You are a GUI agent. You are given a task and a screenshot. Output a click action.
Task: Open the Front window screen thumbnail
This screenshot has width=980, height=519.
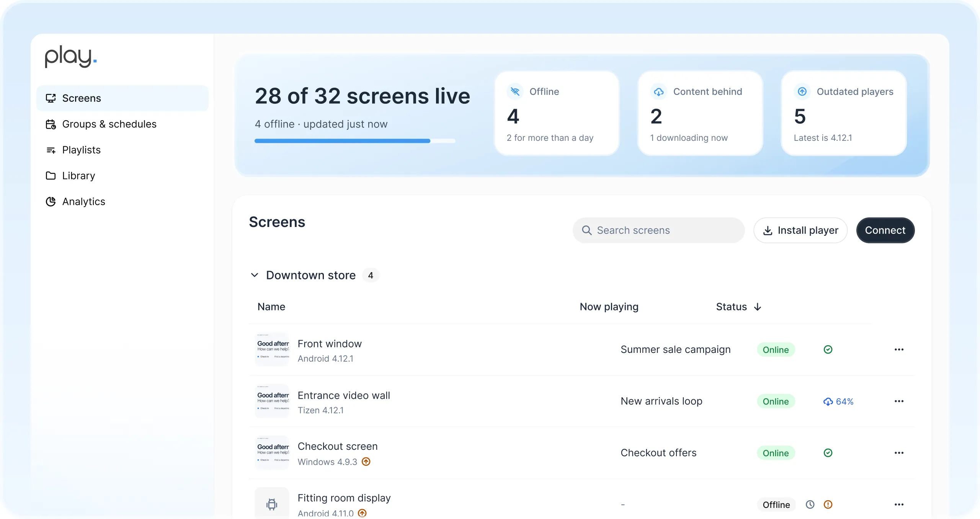coord(272,349)
